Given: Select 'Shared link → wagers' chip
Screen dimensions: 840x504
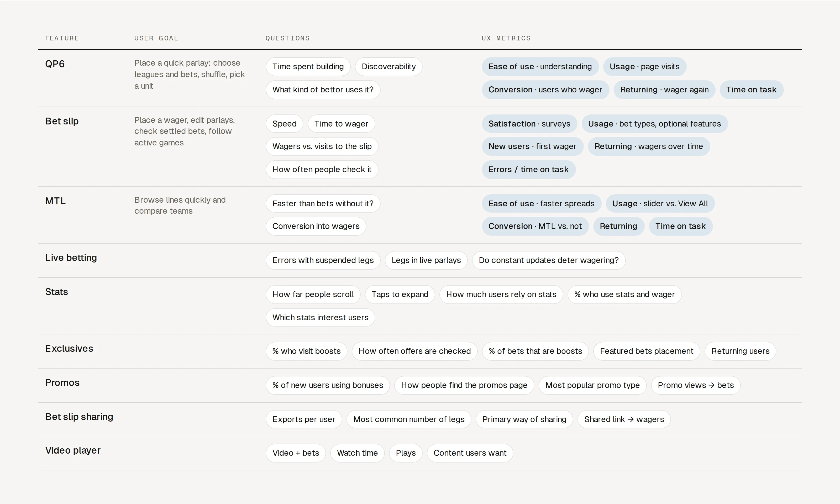Looking at the screenshot, I should pos(624,419).
